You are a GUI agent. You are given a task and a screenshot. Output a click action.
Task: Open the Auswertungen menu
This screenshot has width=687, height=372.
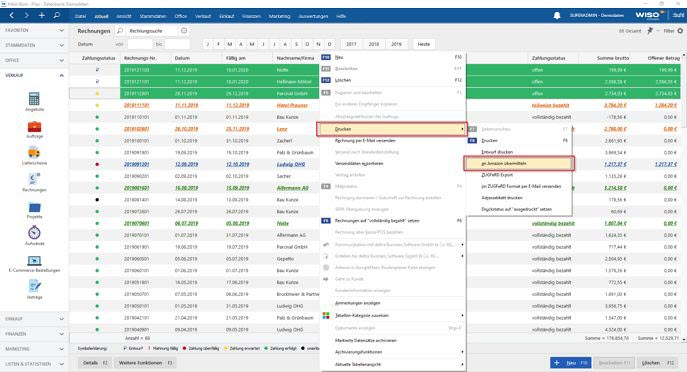tap(313, 16)
